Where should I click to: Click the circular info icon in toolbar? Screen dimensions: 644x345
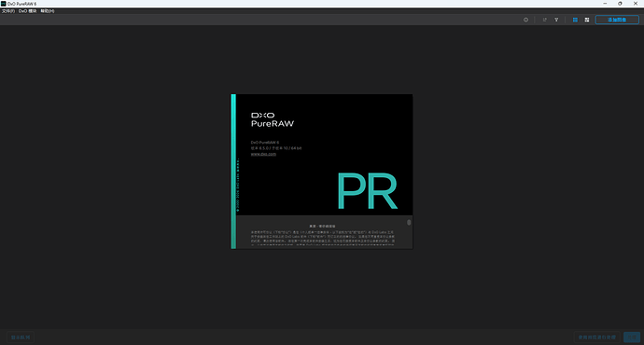pyautogui.click(x=525, y=20)
